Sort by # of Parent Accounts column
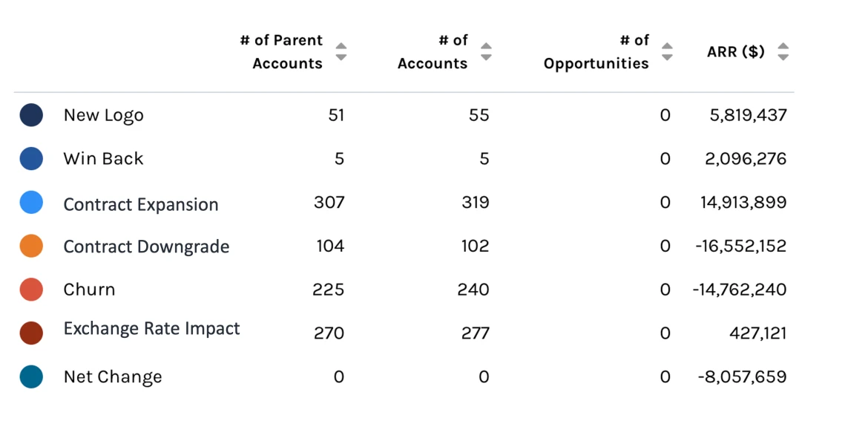The image size is (868, 427). [341, 52]
